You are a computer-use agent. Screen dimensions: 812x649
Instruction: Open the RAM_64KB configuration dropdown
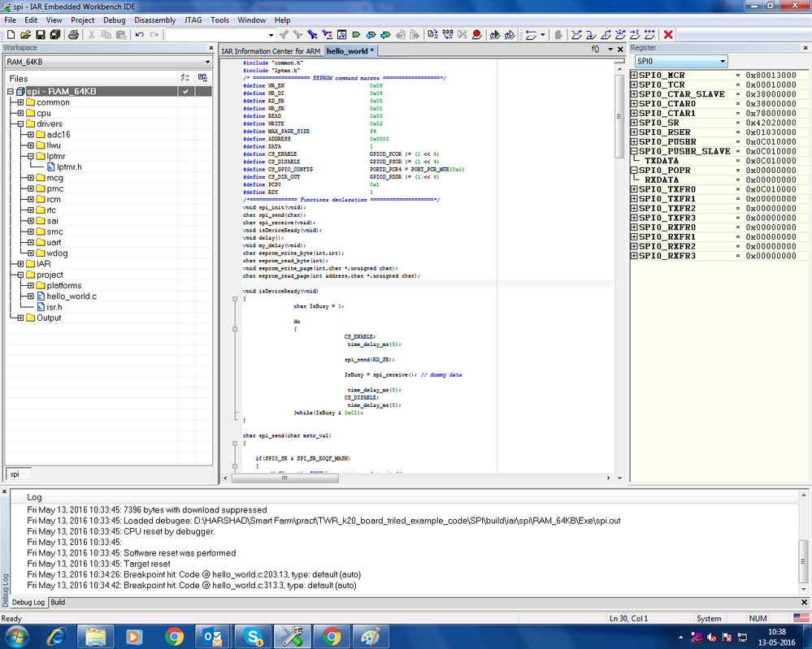(206, 62)
